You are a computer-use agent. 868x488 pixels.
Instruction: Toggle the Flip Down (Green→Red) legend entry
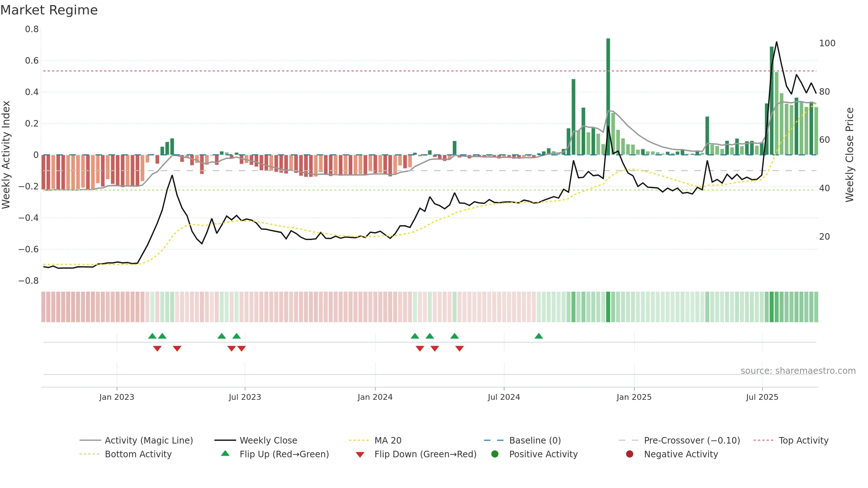(x=416, y=454)
